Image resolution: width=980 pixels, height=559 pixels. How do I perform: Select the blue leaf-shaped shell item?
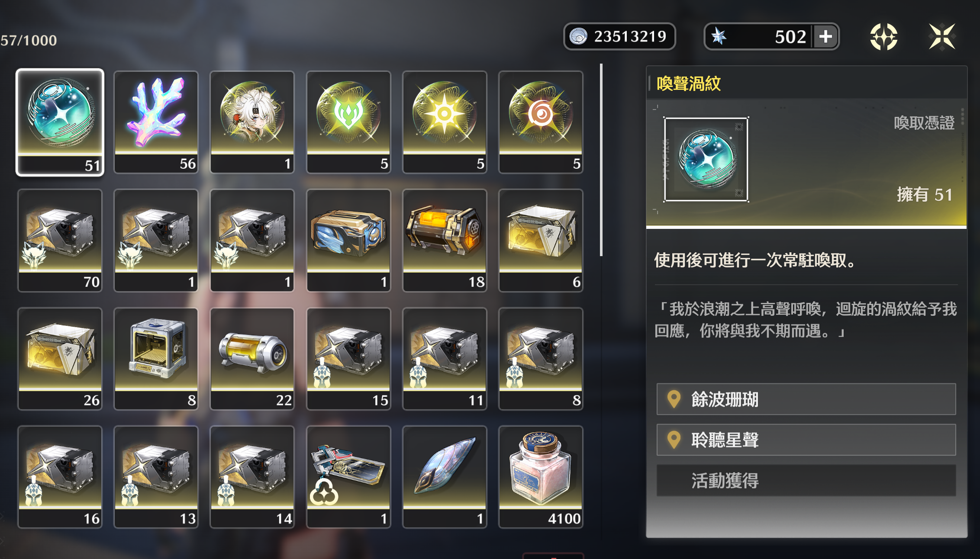point(445,477)
